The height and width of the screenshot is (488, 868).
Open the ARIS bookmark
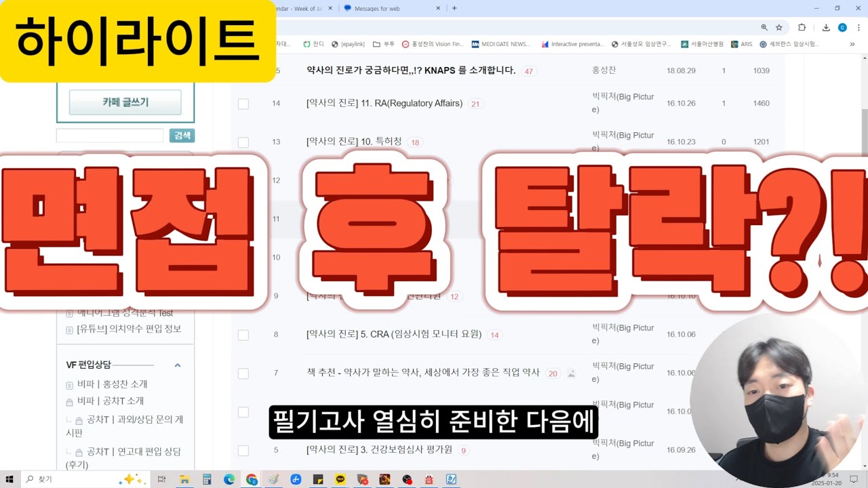(741, 44)
